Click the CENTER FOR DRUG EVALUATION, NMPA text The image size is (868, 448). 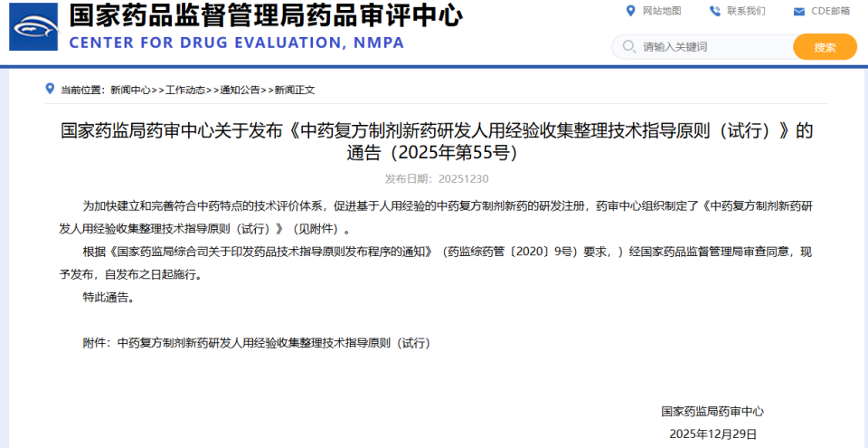pos(237,43)
